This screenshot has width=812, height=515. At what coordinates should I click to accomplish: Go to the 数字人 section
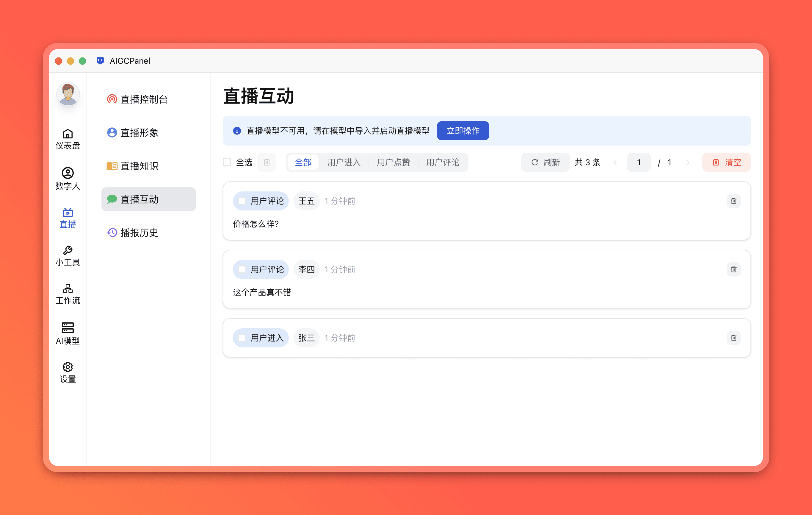point(68,179)
